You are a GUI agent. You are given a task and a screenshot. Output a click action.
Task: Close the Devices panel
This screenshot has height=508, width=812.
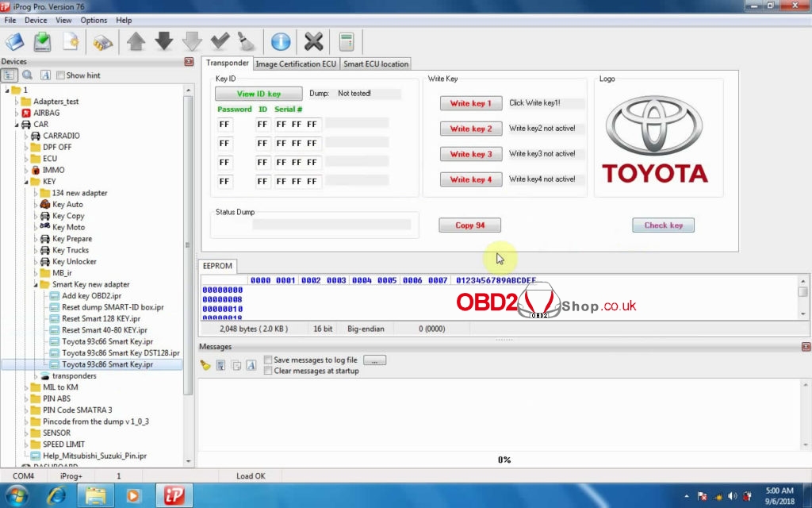[x=189, y=62]
